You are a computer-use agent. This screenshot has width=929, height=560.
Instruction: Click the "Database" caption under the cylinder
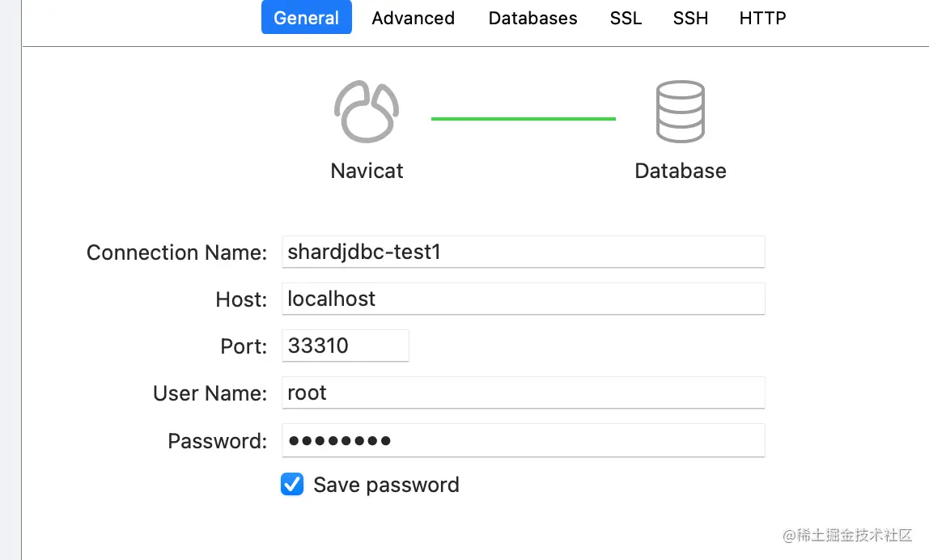tap(680, 171)
